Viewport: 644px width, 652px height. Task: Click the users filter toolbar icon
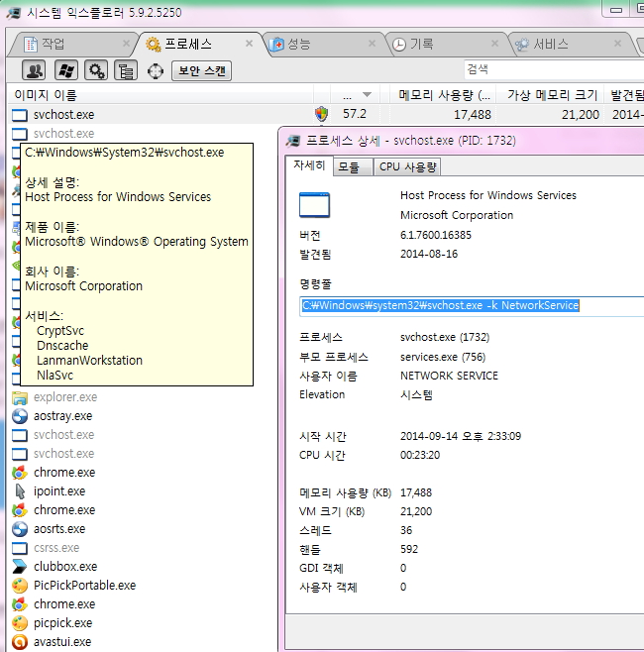pos(34,70)
